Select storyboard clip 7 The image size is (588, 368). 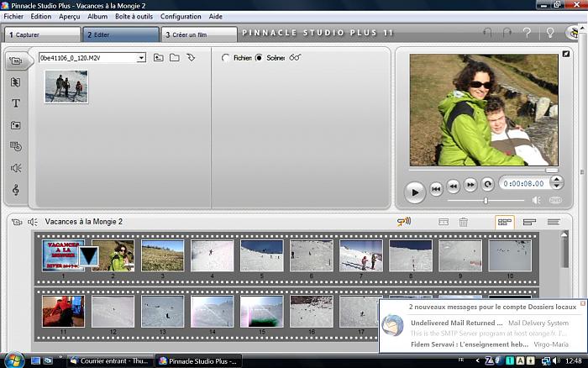[x=361, y=255]
